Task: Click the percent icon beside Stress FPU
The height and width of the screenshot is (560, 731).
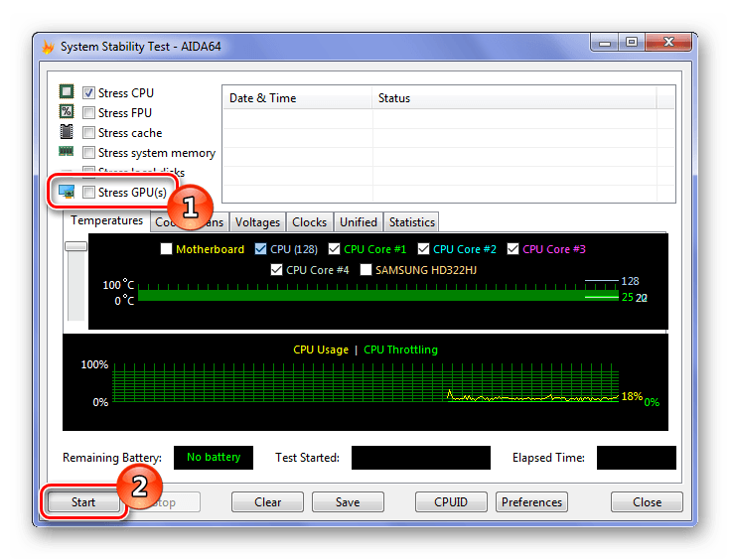Action: (67, 111)
